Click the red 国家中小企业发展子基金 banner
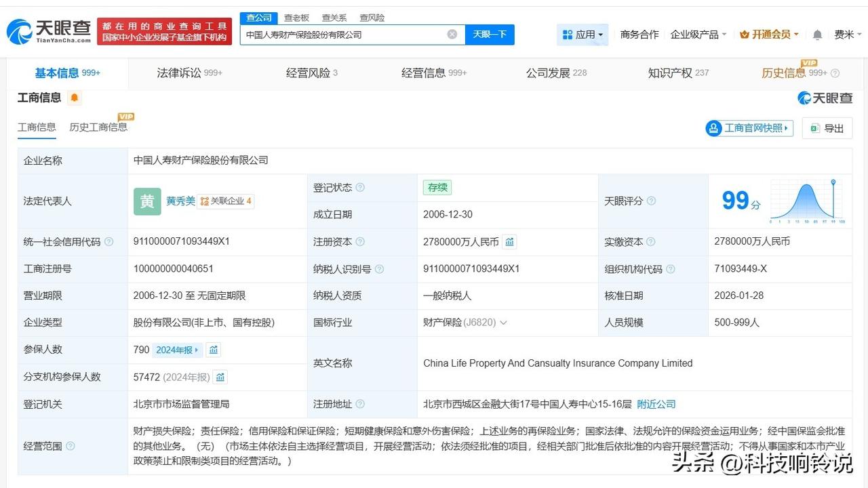The image size is (868, 488). coord(165,31)
